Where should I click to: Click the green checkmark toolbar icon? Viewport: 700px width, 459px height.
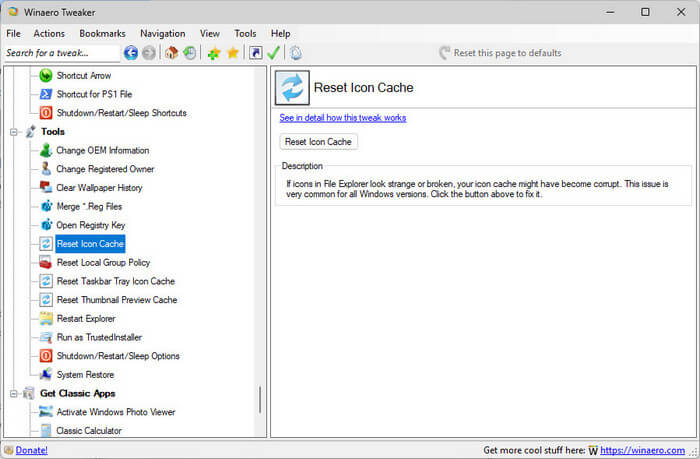(x=273, y=53)
